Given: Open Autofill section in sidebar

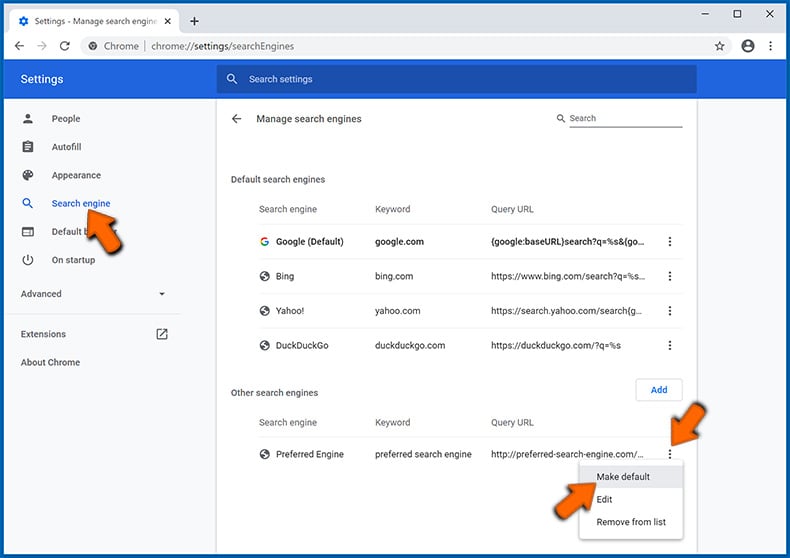Looking at the screenshot, I should 67,147.
